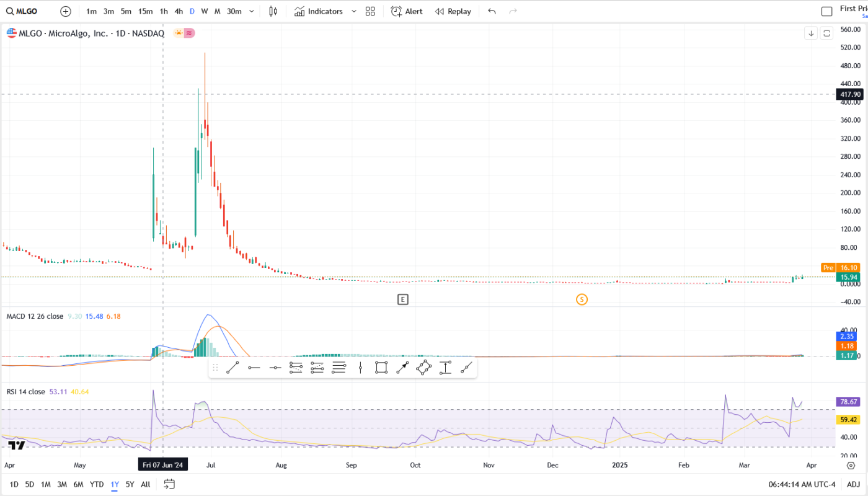Create a new Alert
The height and width of the screenshot is (496, 868).
pyautogui.click(x=406, y=11)
